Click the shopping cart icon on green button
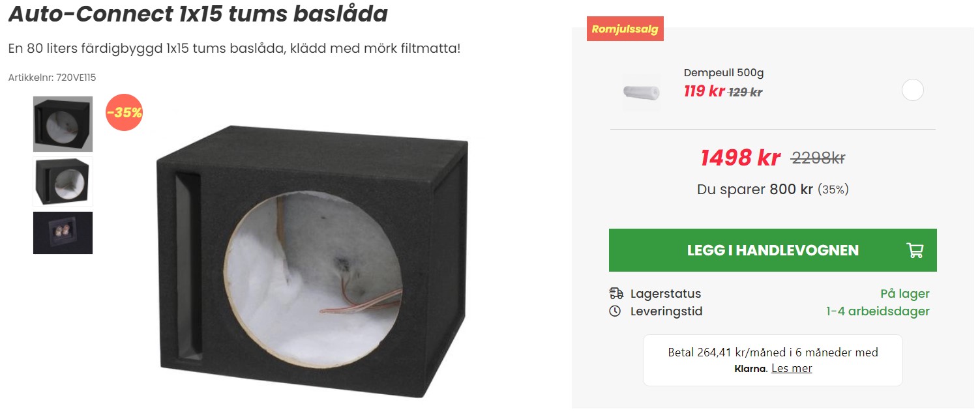This screenshot has height=415, width=980. (915, 250)
